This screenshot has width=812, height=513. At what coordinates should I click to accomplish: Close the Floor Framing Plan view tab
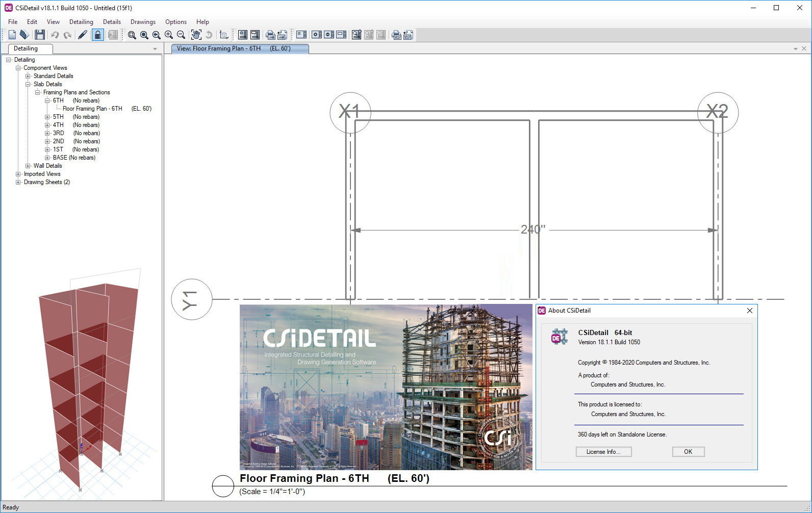[x=804, y=48]
